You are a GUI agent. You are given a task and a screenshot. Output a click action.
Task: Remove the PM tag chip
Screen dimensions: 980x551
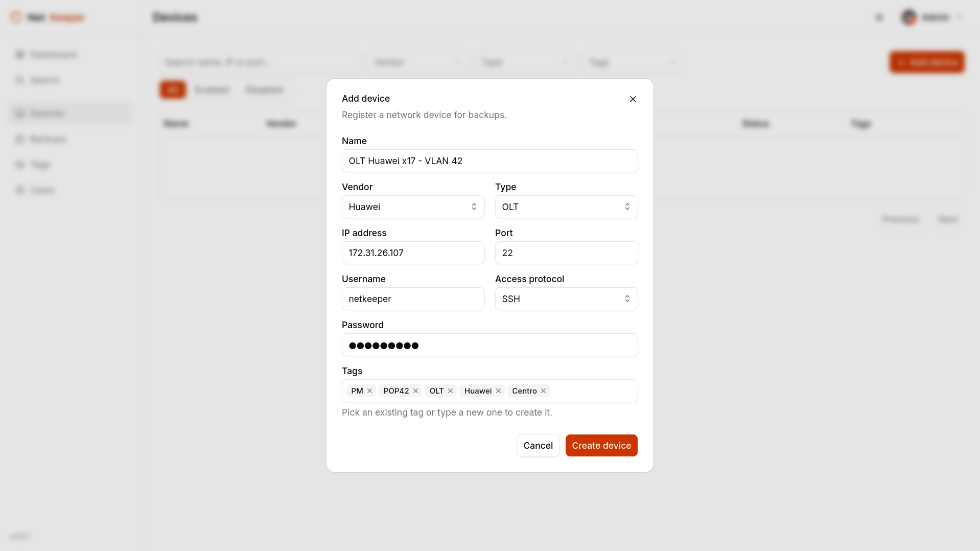click(369, 391)
